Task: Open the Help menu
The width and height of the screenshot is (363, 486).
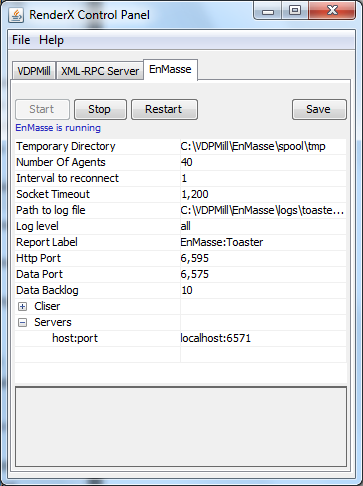Action: (51, 40)
